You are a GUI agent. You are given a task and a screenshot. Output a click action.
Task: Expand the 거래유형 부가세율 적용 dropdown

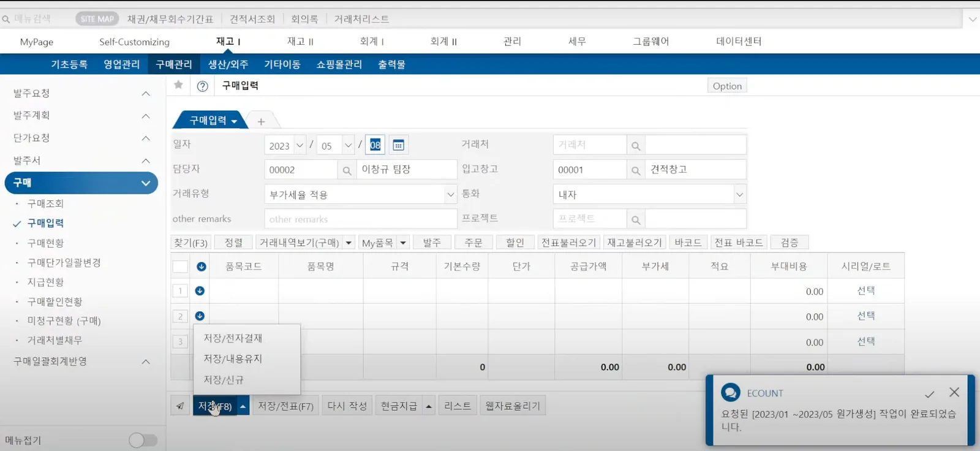(450, 194)
